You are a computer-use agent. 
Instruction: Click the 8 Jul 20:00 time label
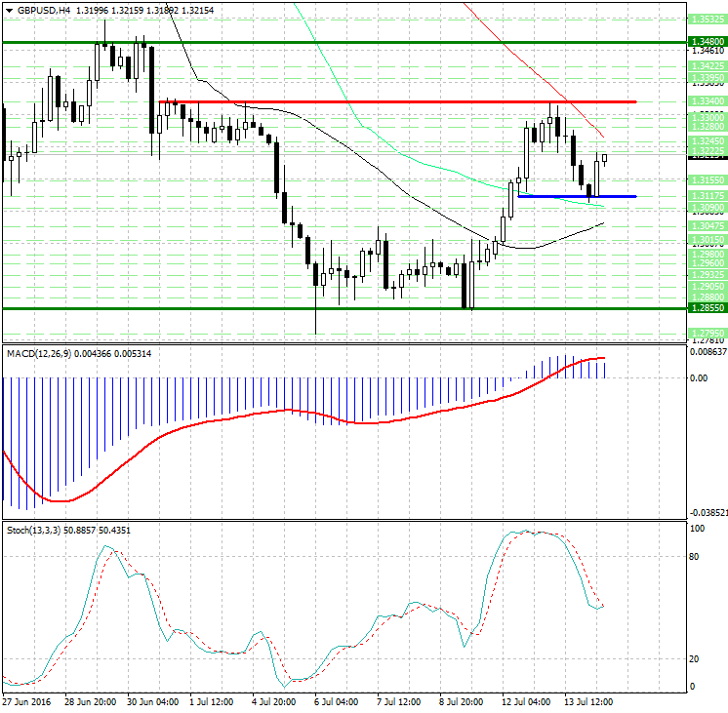tap(461, 701)
